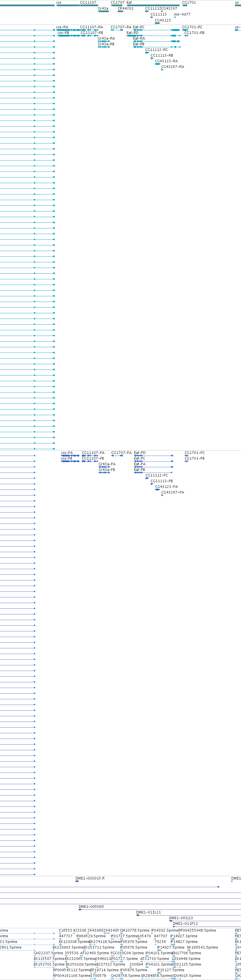Select the Eaf-PC protein label
Screen dimensions: 241x980
click(139, 459)
